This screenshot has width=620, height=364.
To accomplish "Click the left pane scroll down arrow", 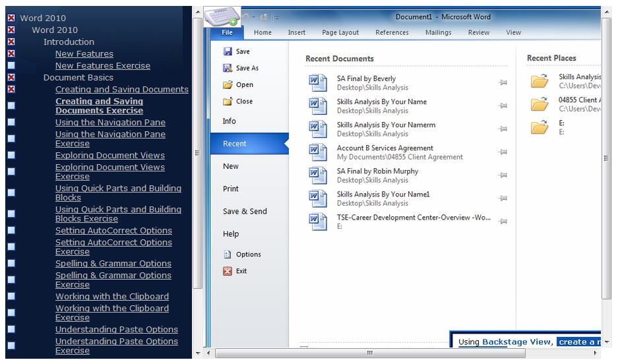I will tap(197, 353).
